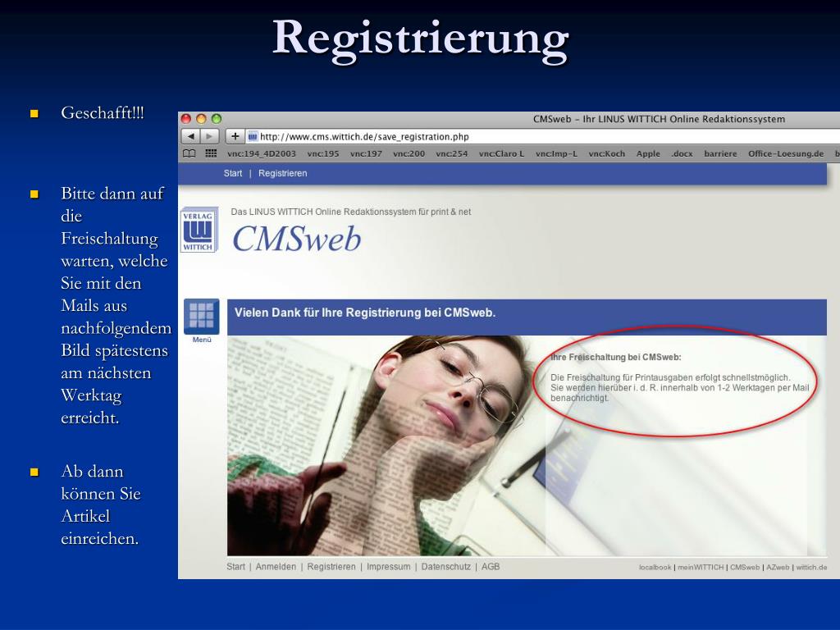Open the bookmarks book icon
This screenshot has height=630, width=840.
(x=189, y=153)
